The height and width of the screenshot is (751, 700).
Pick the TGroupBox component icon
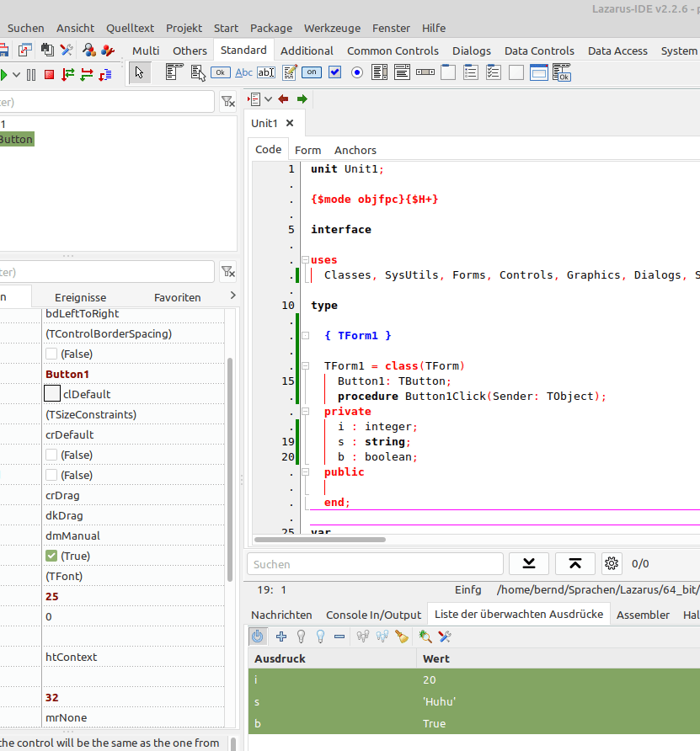[448, 72]
